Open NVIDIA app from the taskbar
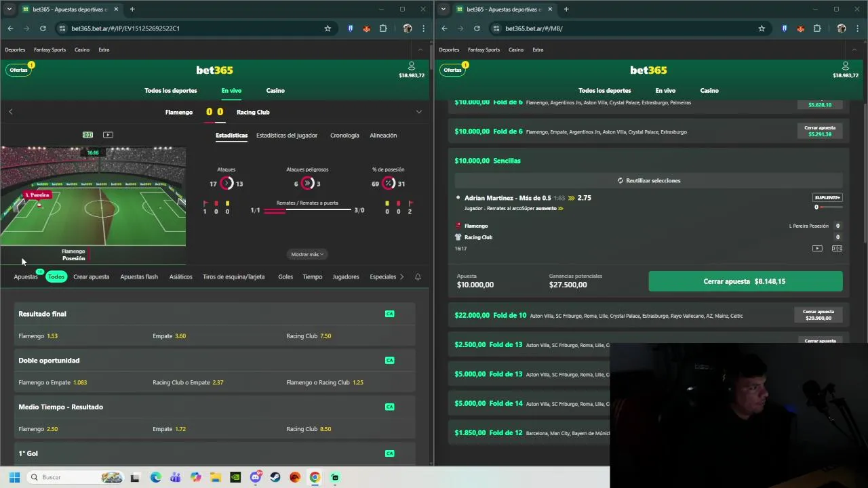The width and height of the screenshot is (868, 488). [x=235, y=477]
